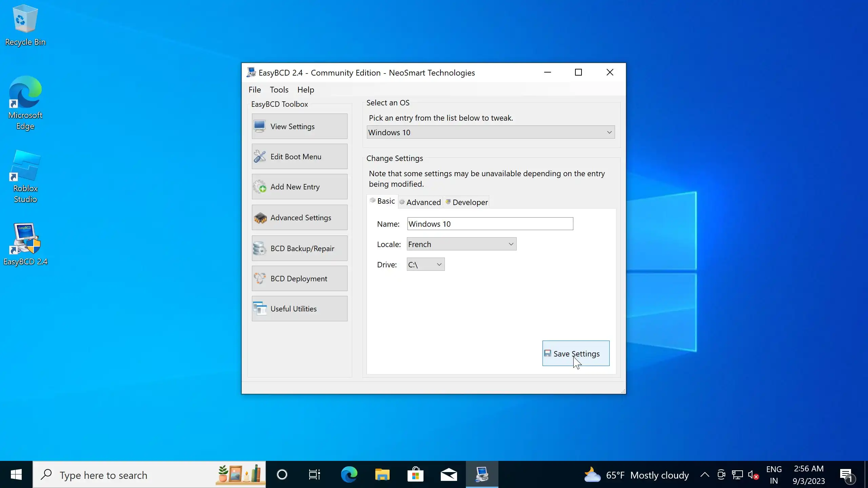Open the Help menu
The height and width of the screenshot is (488, 868).
point(305,90)
